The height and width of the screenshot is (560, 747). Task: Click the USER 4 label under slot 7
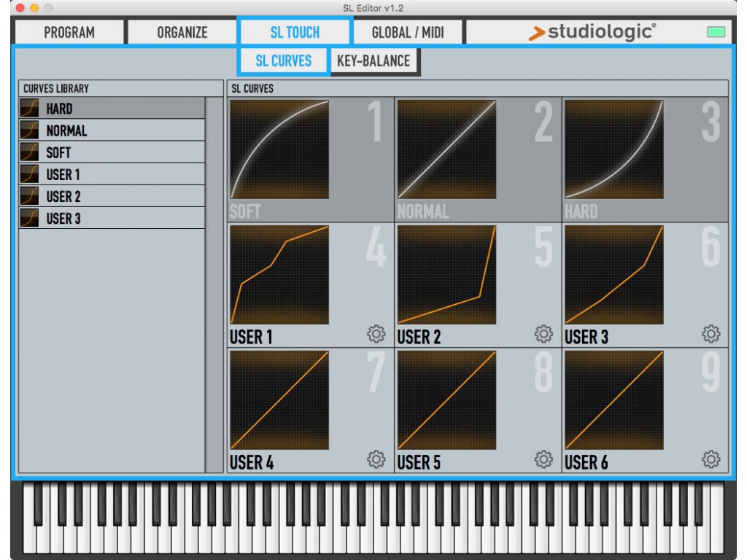[252, 462]
